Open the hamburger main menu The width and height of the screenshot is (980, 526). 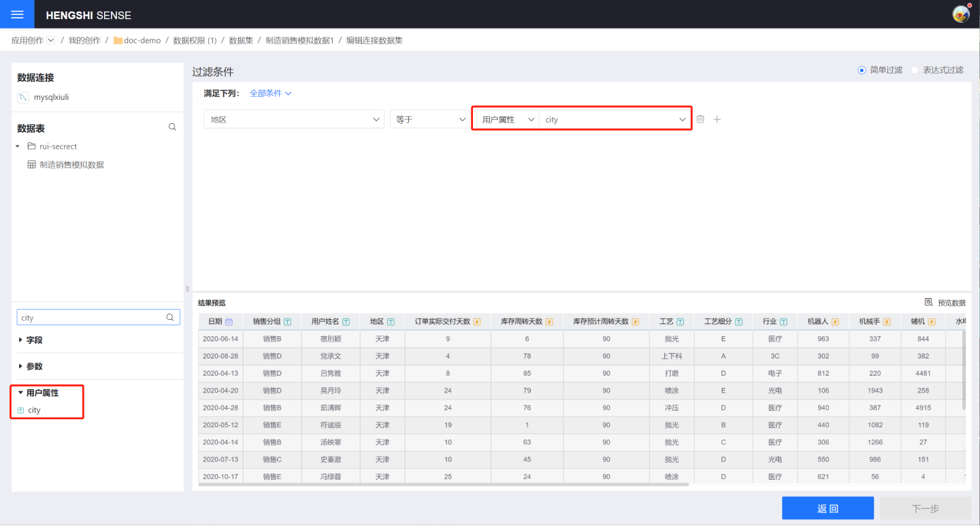pos(18,14)
